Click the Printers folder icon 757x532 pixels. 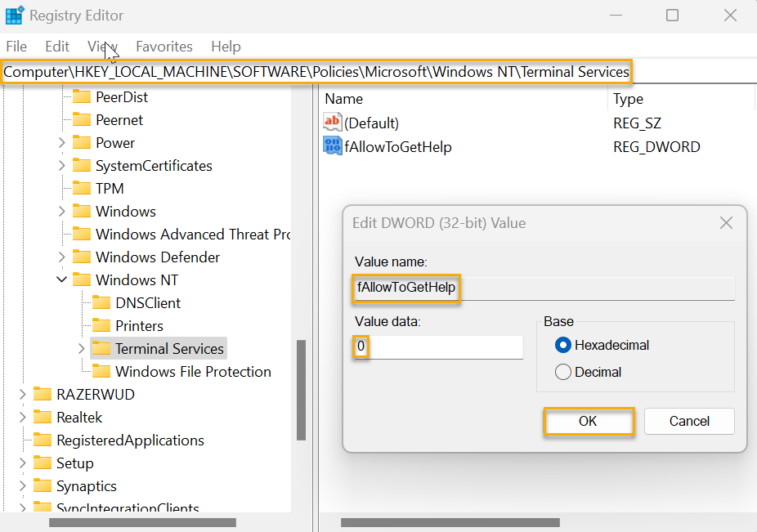(101, 325)
